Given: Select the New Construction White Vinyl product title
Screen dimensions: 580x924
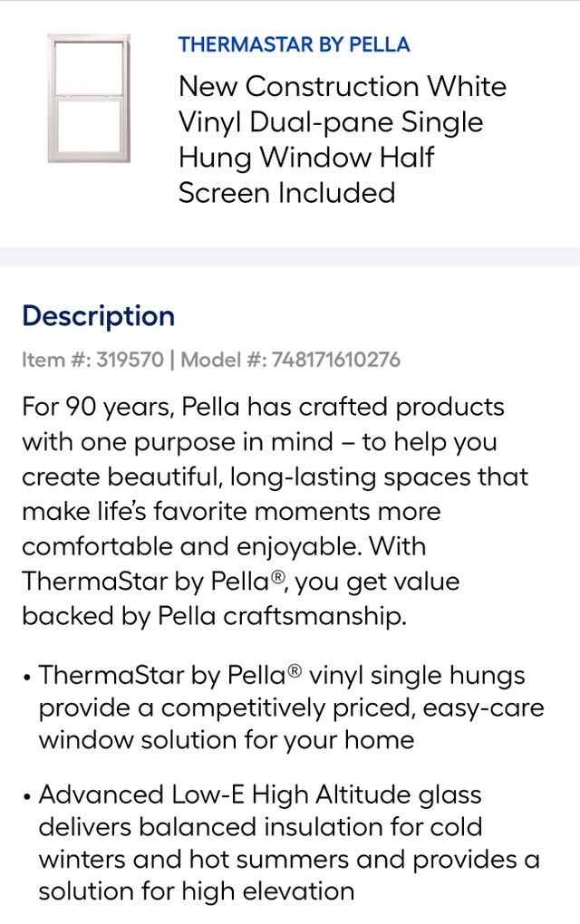Looking at the screenshot, I should click(342, 87).
